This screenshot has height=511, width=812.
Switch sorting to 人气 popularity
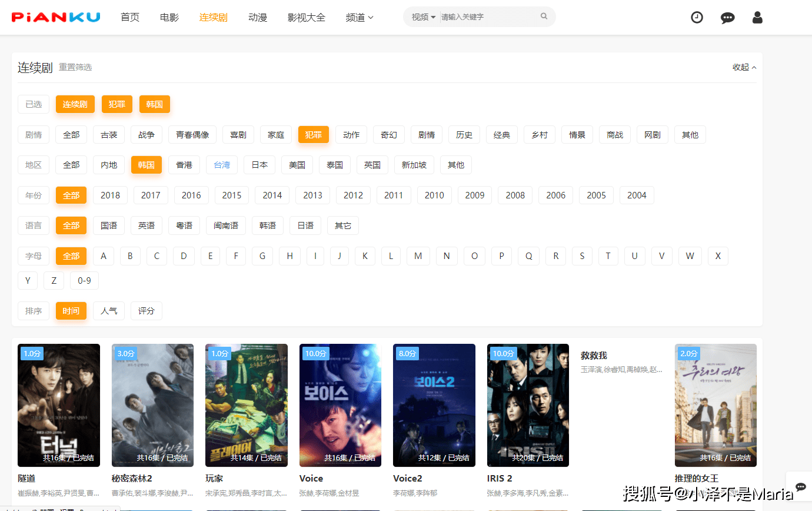click(x=109, y=310)
